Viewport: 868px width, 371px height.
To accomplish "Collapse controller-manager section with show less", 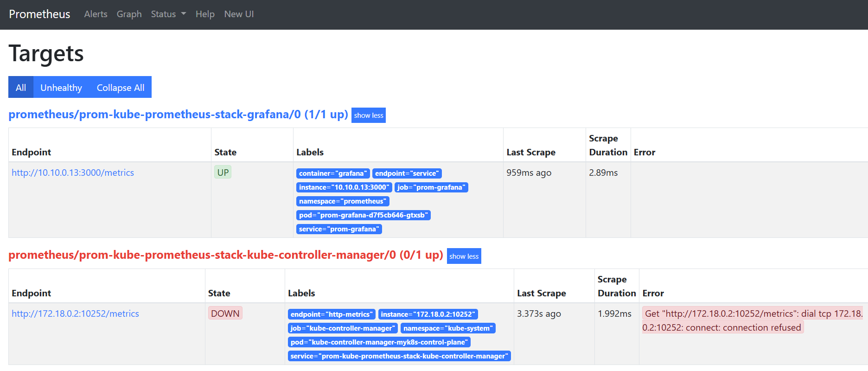I will (x=464, y=256).
